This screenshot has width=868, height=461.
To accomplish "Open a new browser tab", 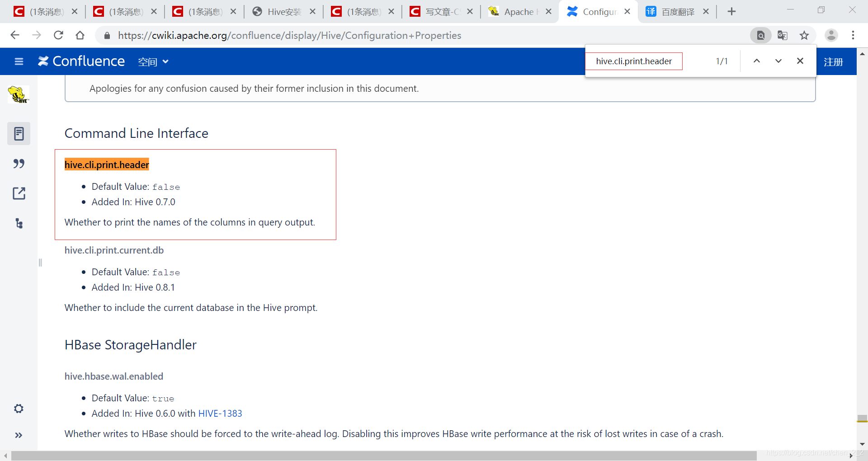I will pos(731,12).
